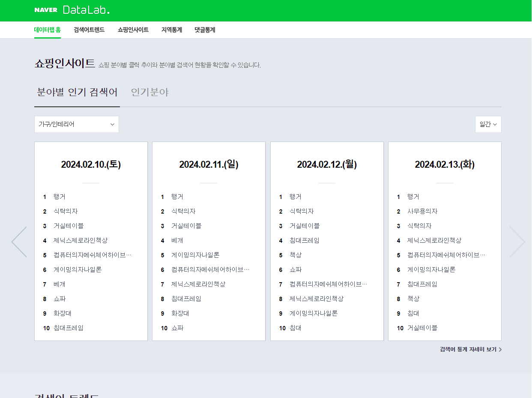
Task: Click 침대프레임 in the 2024.02.13 list
Action: tap(422, 284)
